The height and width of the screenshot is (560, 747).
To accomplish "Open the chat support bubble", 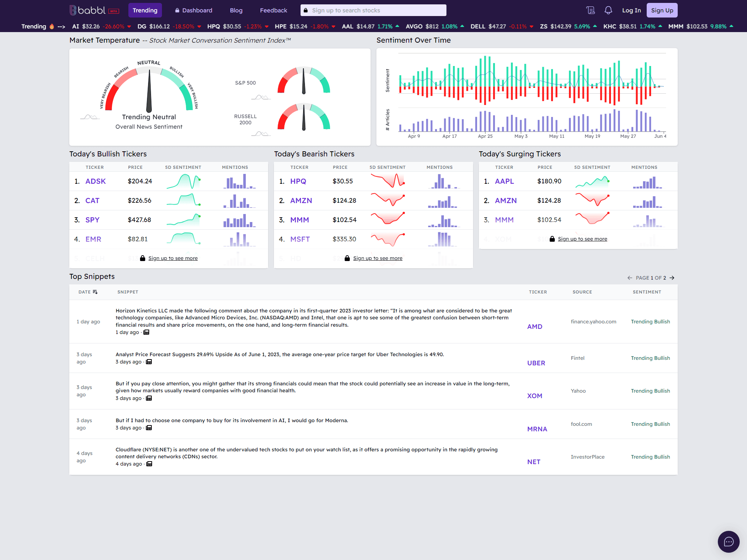I will (x=728, y=541).
